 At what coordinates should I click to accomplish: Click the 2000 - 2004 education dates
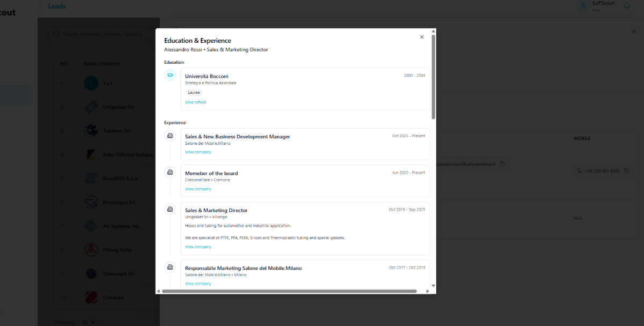414,76
